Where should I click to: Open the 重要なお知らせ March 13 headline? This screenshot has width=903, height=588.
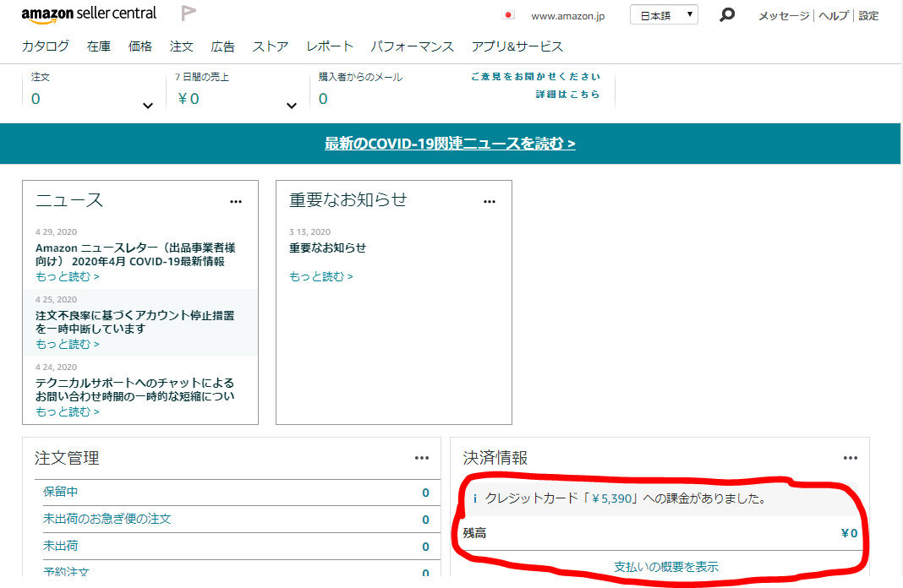tap(327, 248)
